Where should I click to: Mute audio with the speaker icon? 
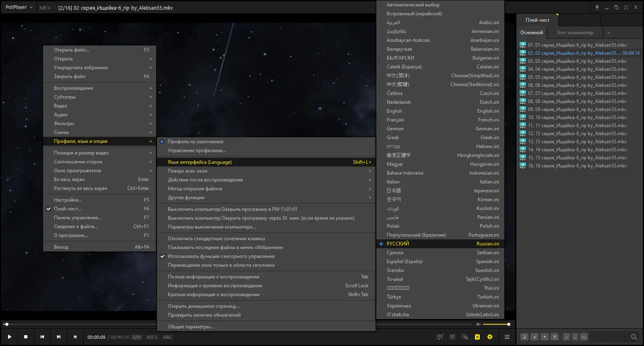(478, 324)
